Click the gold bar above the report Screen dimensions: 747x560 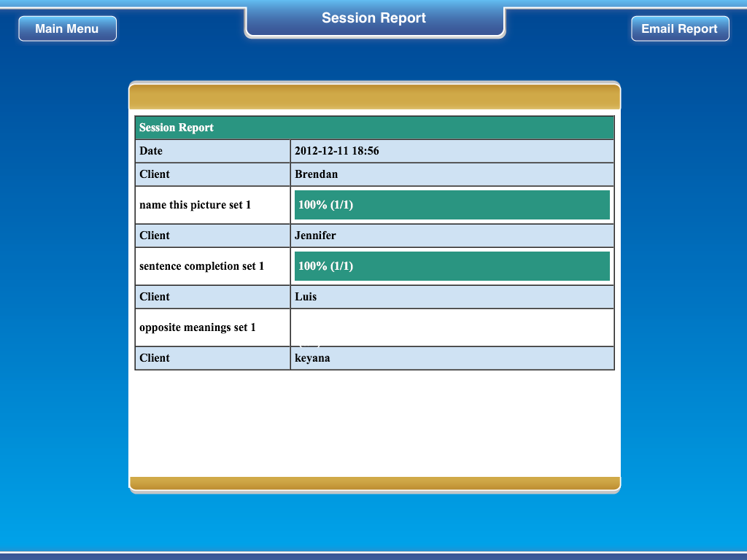pos(373,96)
